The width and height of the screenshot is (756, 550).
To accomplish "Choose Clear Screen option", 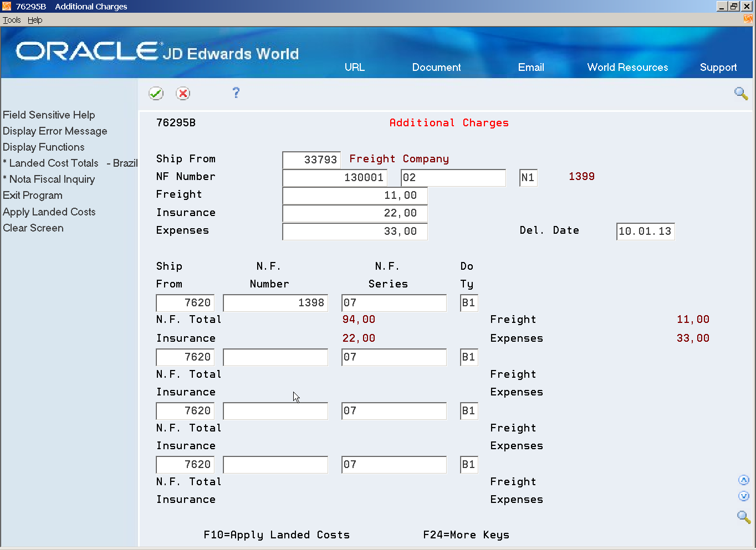I will pyautogui.click(x=33, y=228).
